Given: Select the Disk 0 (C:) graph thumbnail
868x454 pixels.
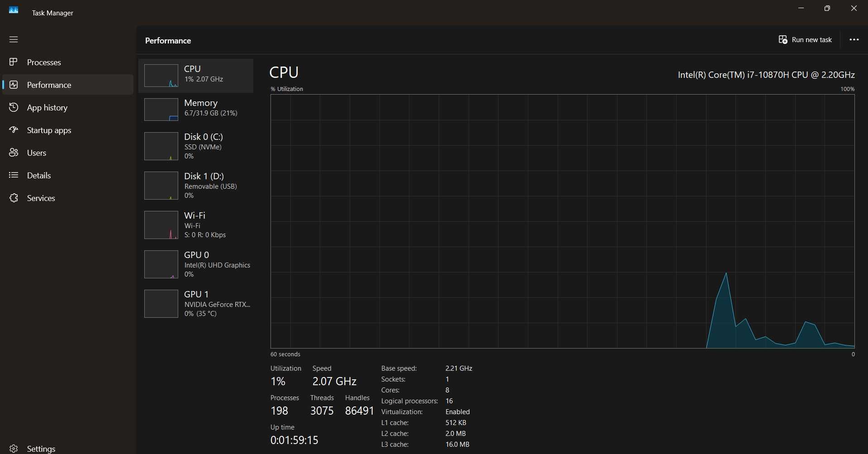Looking at the screenshot, I should coord(161,146).
